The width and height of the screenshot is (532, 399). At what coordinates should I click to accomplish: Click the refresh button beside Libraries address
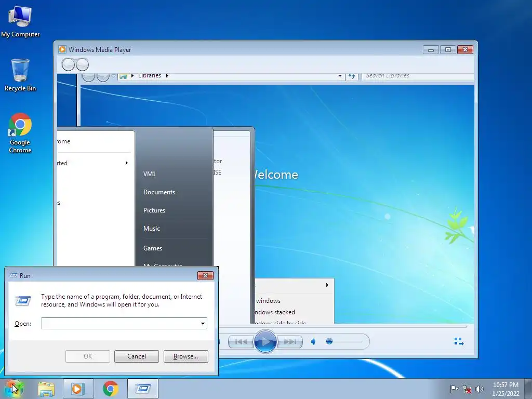coord(352,76)
